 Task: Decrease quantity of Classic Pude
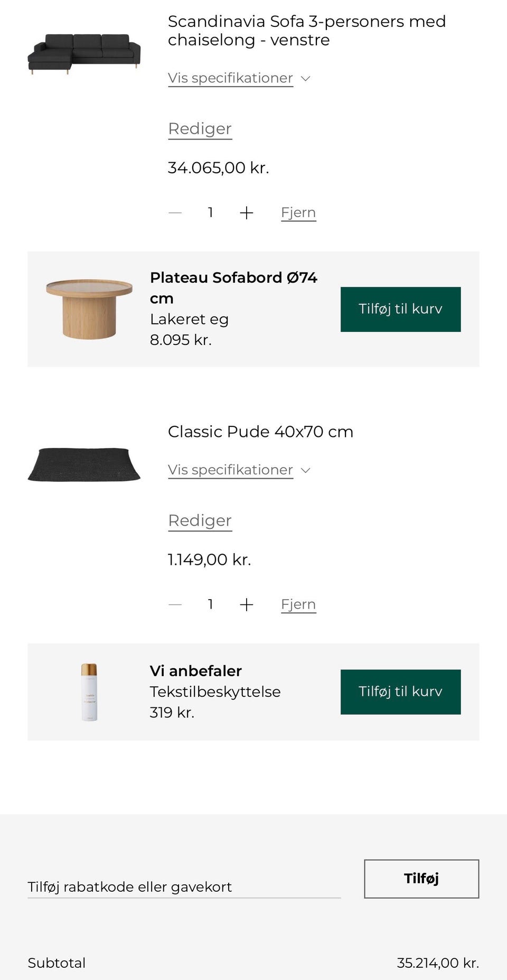pyautogui.click(x=175, y=604)
